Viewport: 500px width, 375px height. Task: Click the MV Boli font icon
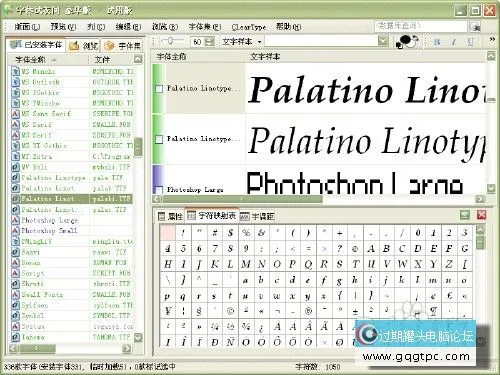click(x=15, y=167)
